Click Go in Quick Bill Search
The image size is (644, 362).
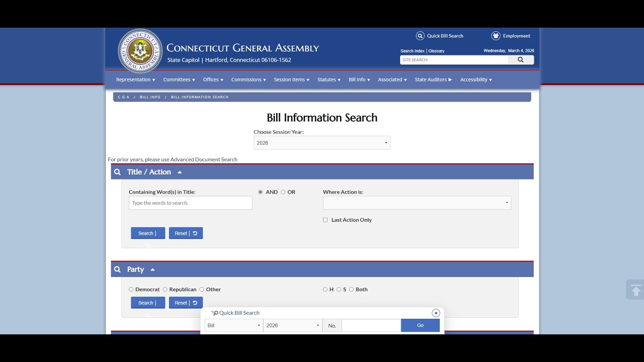pyautogui.click(x=420, y=325)
